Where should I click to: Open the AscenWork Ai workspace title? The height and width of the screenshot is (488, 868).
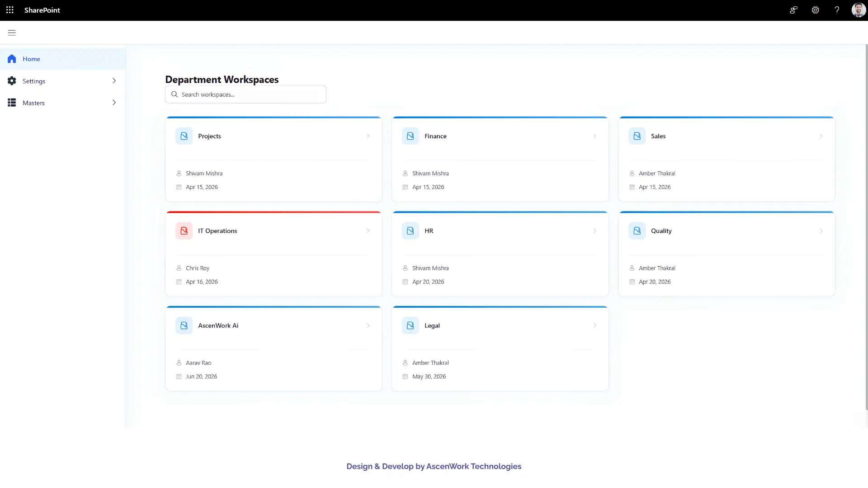(x=218, y=325)
